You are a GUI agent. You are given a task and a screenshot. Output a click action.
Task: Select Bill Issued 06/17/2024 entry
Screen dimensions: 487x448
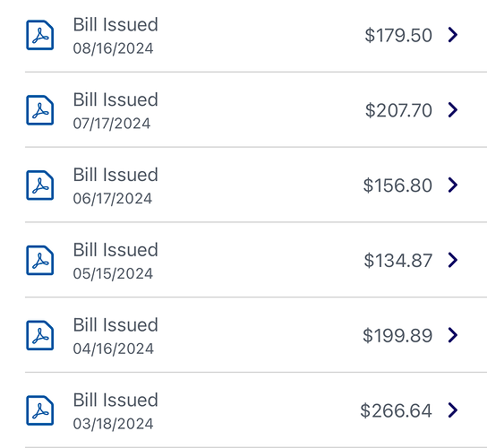256,185
